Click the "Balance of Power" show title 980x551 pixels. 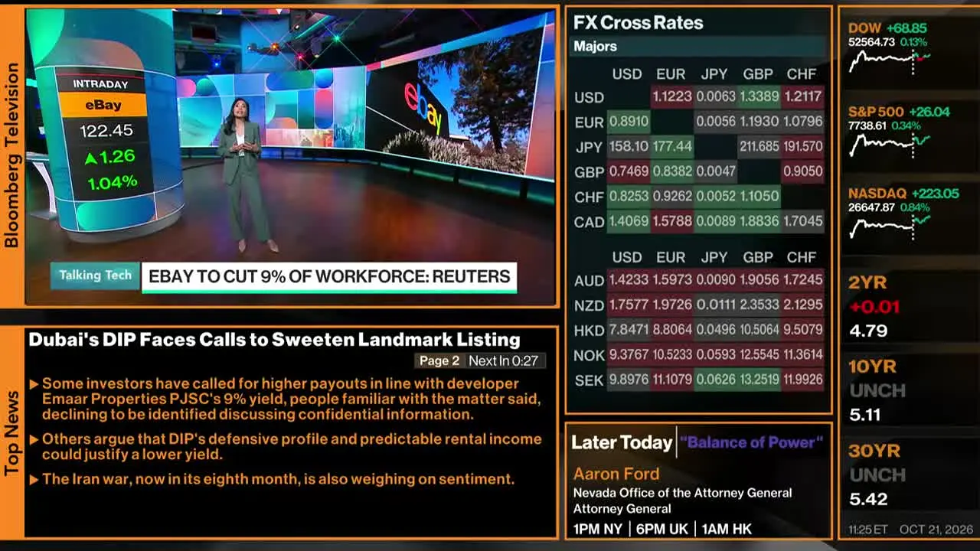[751, 442]
